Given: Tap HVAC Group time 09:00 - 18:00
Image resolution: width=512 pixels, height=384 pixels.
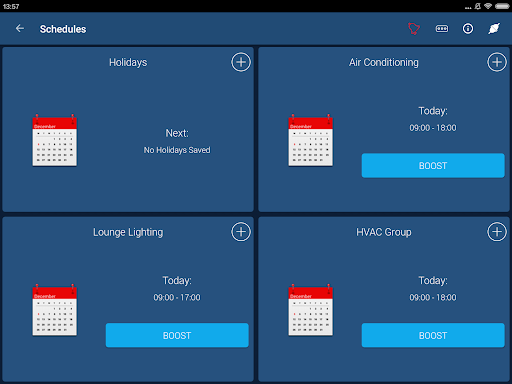Looking at the screenshot, I should click(x=433, y=297).
